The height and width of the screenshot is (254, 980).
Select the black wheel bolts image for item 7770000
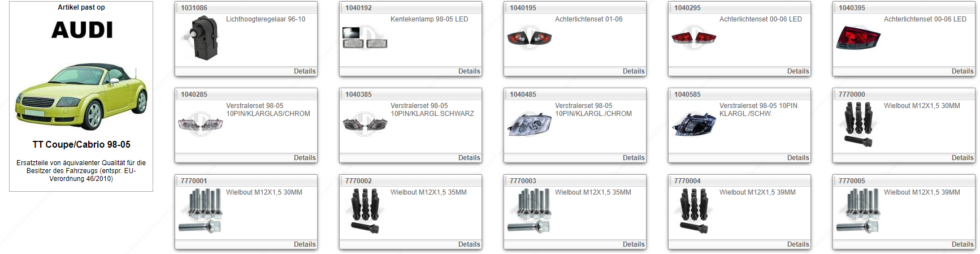tap(858, 124)
